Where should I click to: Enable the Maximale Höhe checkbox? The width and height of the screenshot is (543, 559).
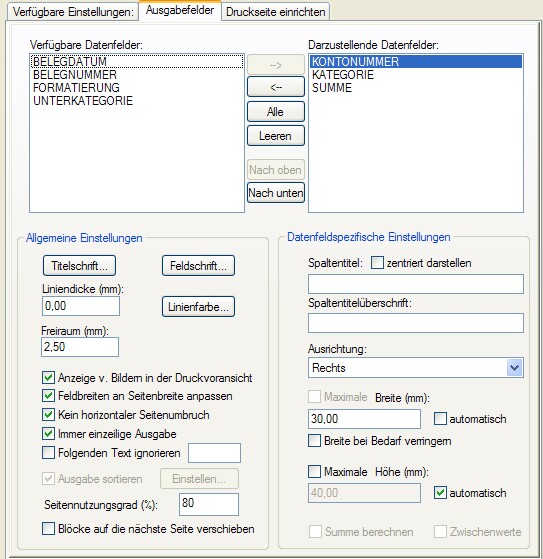314,472
